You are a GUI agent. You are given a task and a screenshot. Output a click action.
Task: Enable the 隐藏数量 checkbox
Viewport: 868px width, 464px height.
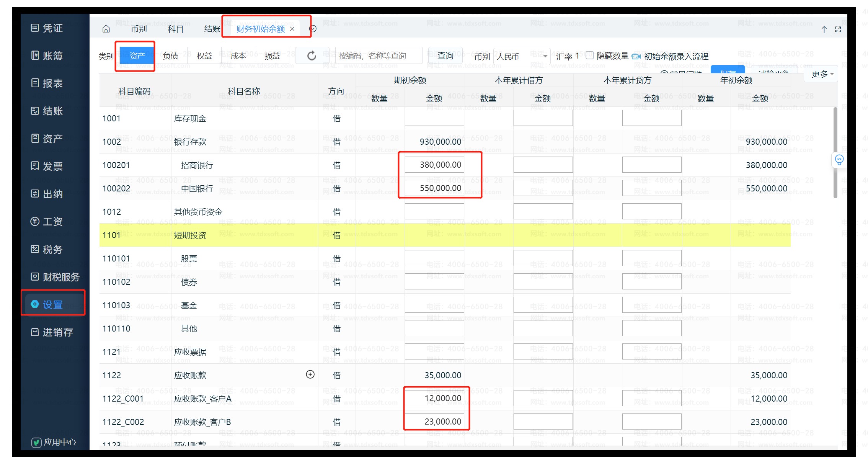(590, 56)
